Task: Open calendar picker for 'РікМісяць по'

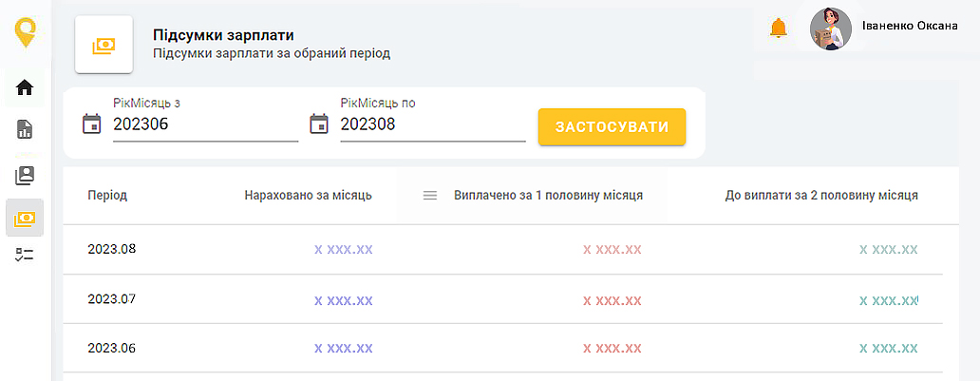Action: click(x=319, y=124)
